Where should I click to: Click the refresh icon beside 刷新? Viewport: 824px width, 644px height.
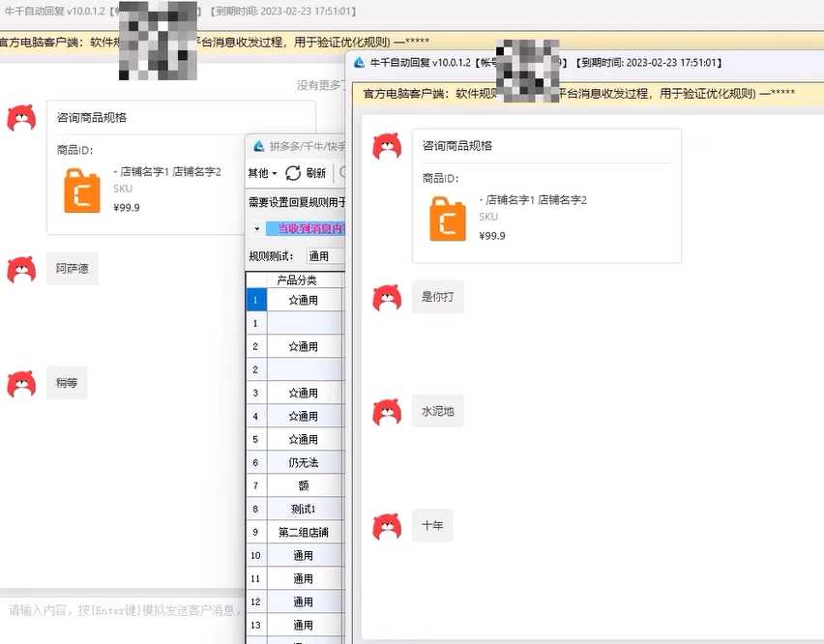[293, 173]
